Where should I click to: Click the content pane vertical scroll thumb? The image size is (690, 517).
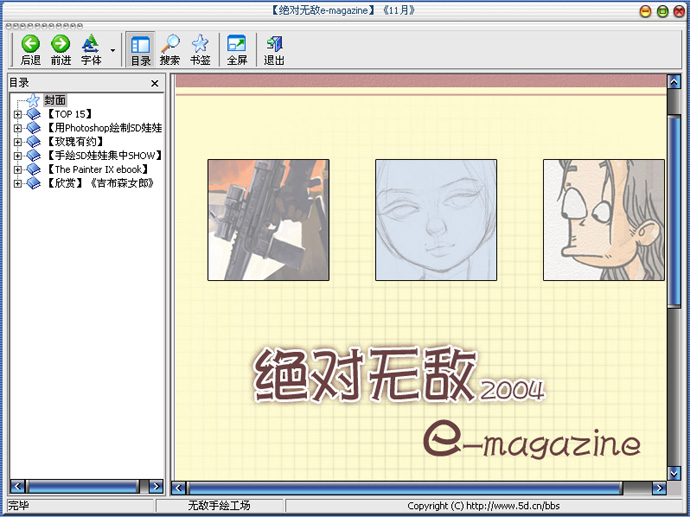pyautogui.click(x=674, y=210)
